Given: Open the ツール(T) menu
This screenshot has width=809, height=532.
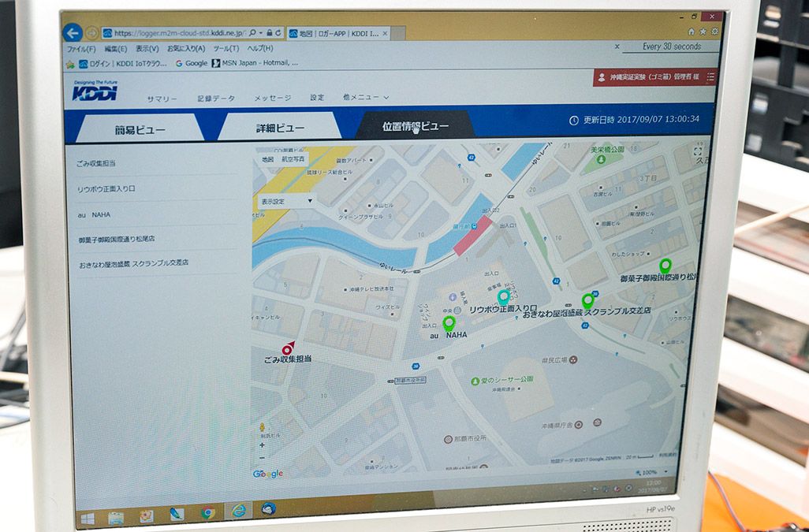Looking at the screenshot, I should pos(226,48).
